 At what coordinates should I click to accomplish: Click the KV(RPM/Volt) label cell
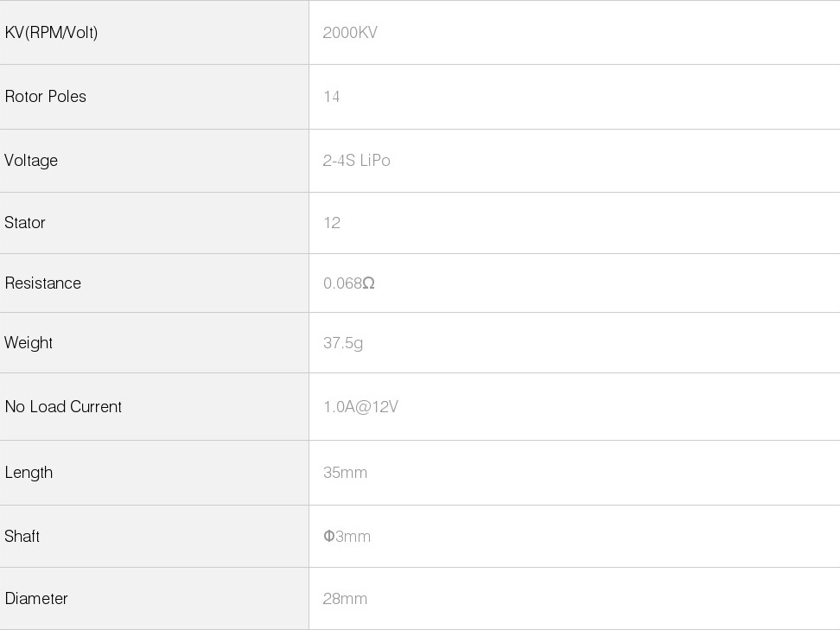(x=51, y=33)
